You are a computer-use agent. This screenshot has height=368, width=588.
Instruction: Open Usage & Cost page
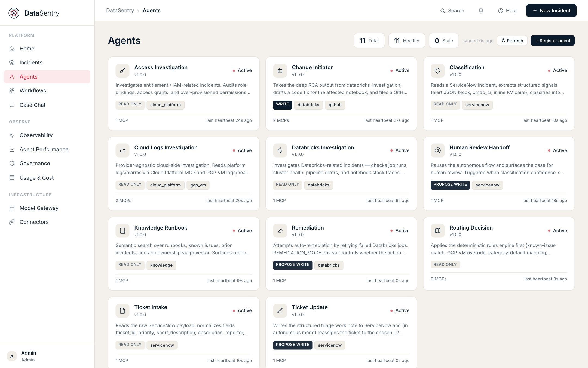pos(47,178)
